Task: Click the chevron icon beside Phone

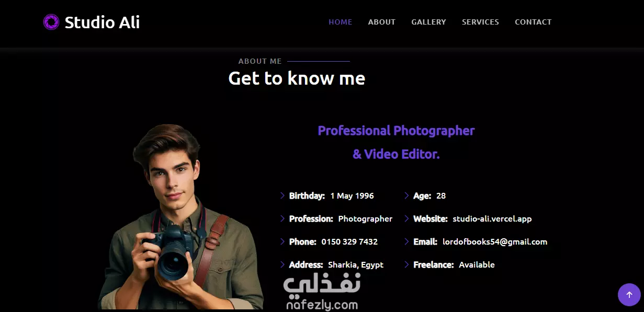Action: 283,241
